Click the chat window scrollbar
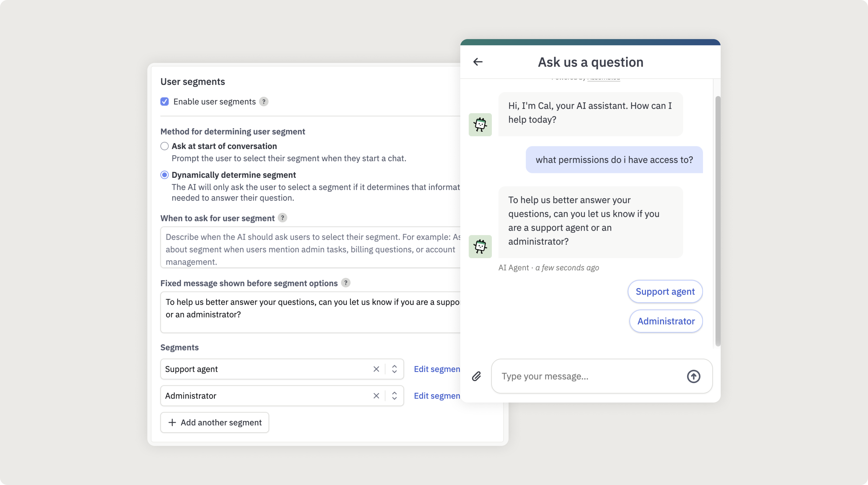 click(718, 221)
